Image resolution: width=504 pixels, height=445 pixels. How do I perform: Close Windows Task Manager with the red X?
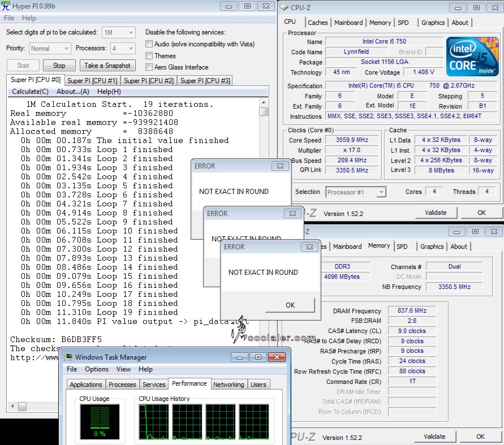(277, 357)
